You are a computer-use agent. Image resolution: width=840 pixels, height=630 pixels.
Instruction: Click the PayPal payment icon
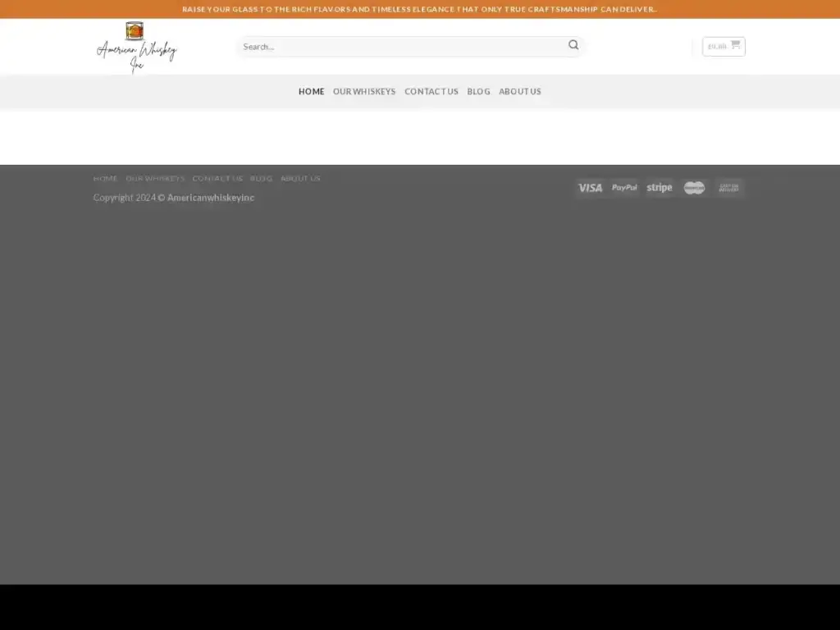pos(624,188)
